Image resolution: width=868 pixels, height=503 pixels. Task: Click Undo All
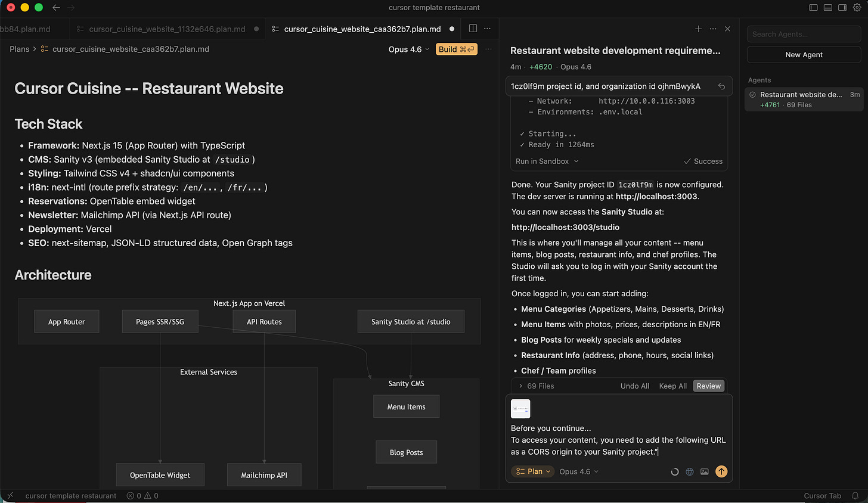(634, 386)
